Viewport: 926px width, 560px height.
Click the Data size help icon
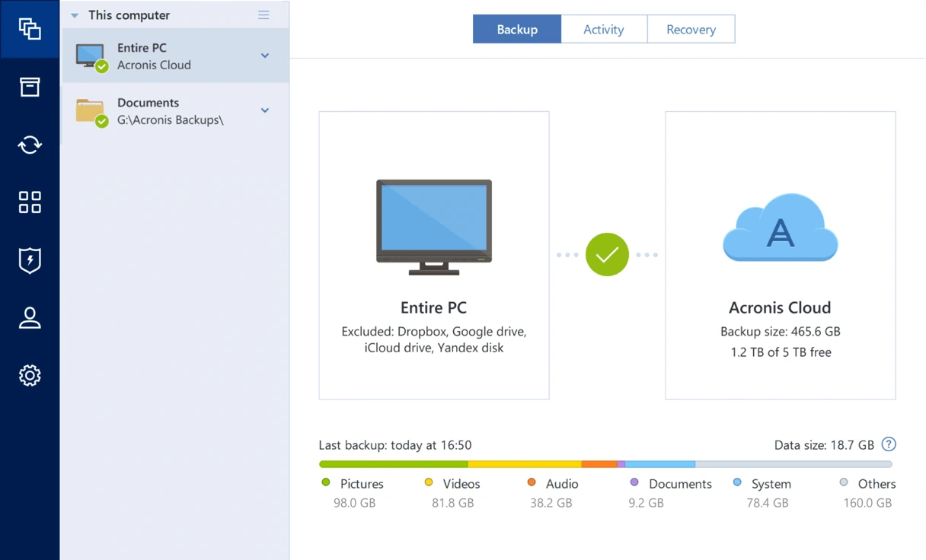point(889,445)
